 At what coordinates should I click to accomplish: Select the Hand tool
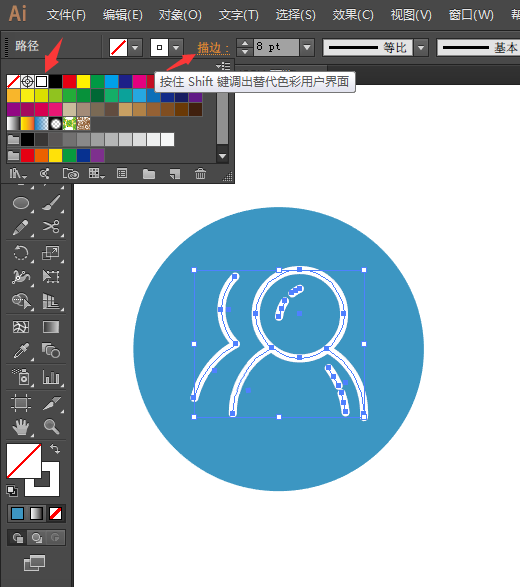click(x=21, y=427)
